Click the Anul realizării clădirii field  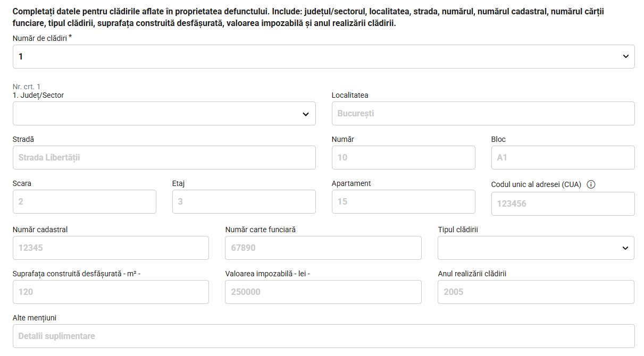point(536,292)
